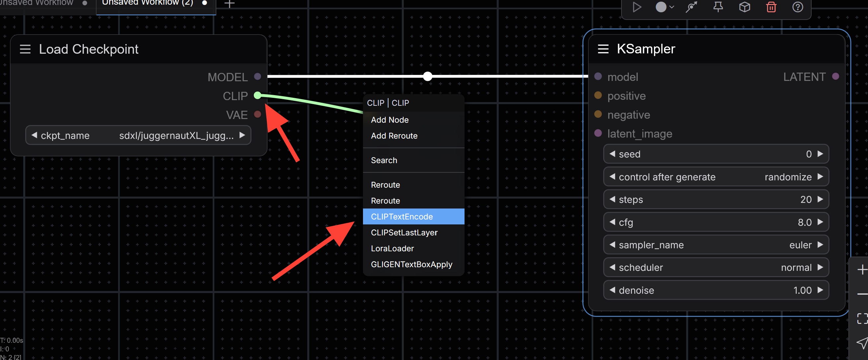This screenshot has width=868, height=360.
Task: Delete the node with red trash icon
Action: [771, 7]
